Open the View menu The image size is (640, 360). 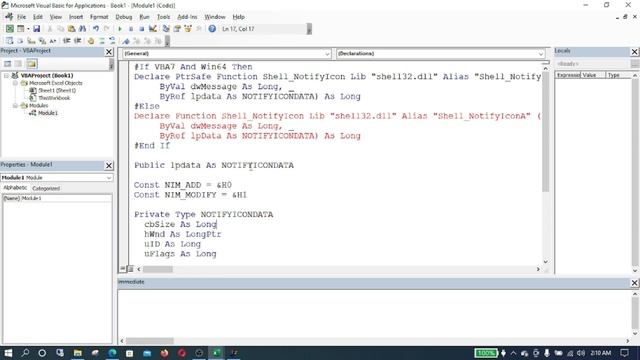56,17
